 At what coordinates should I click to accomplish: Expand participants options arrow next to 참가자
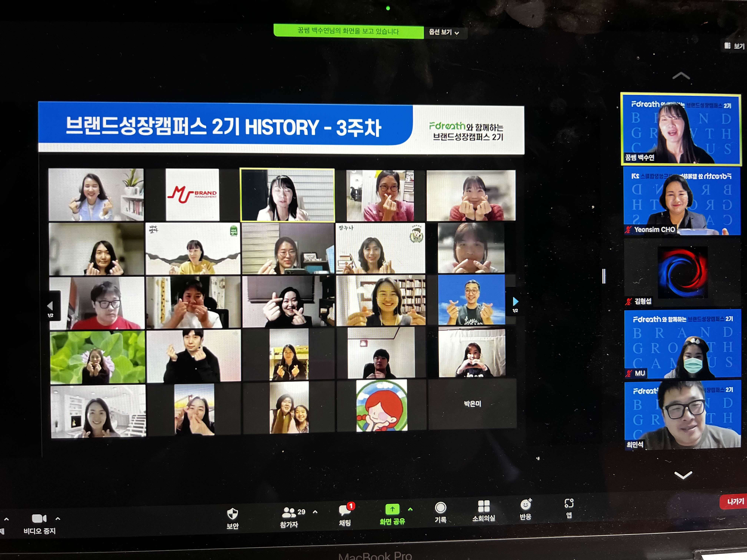315,512
